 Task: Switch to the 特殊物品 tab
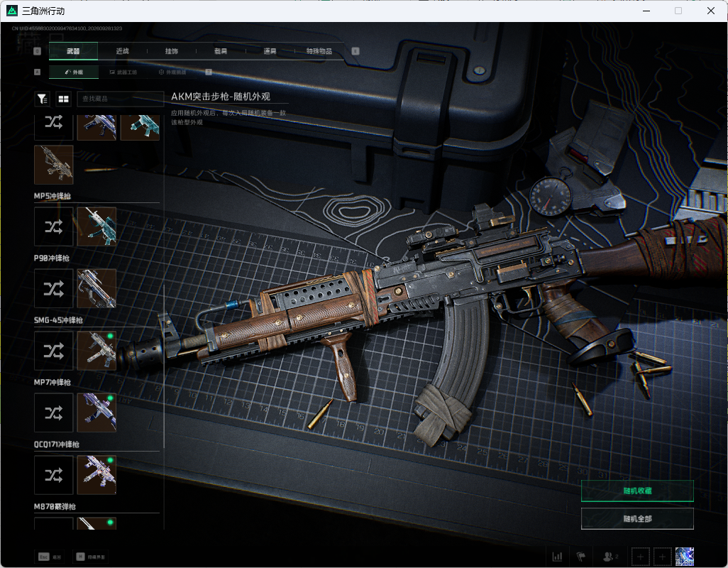tap(319, 51)
